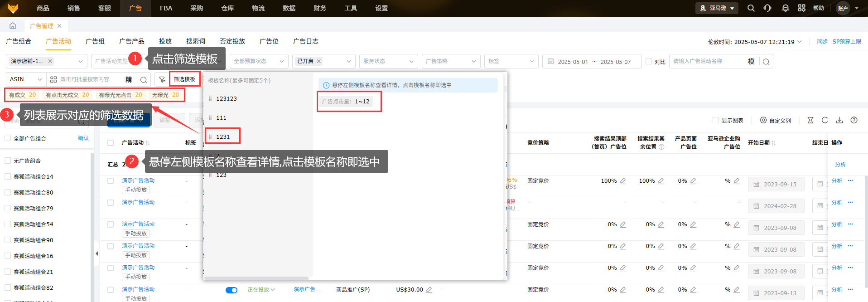Click the drag handle beside template 111

click(210, 118)
